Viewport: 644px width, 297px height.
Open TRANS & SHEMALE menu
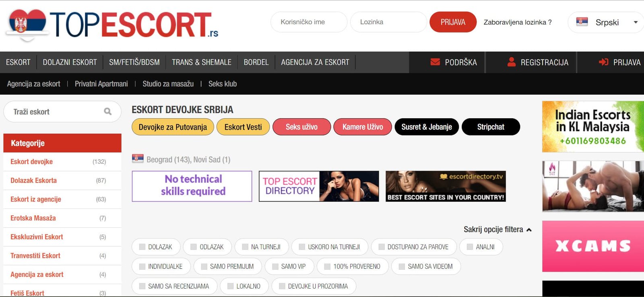[202, 62]
